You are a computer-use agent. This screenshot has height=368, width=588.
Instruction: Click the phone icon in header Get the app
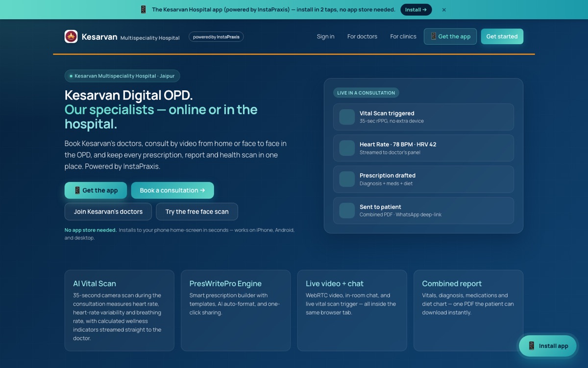coord(433,36)
